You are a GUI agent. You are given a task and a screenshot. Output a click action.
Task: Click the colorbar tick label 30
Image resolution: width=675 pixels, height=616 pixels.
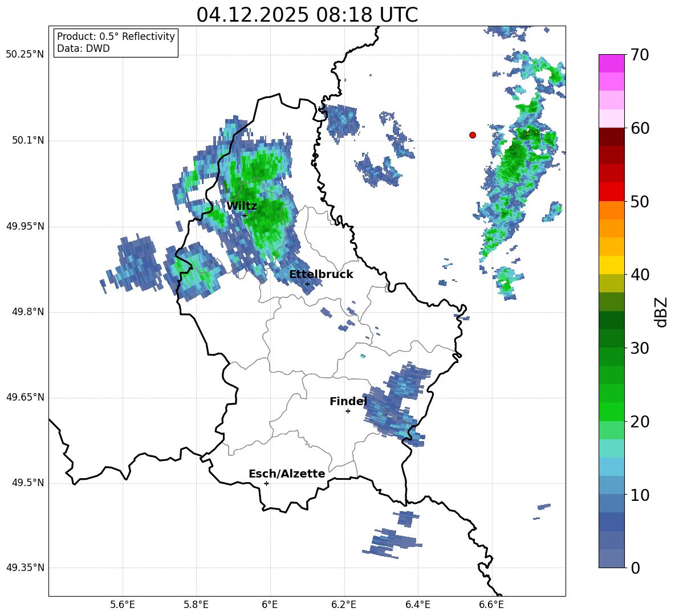click(640, 348)
